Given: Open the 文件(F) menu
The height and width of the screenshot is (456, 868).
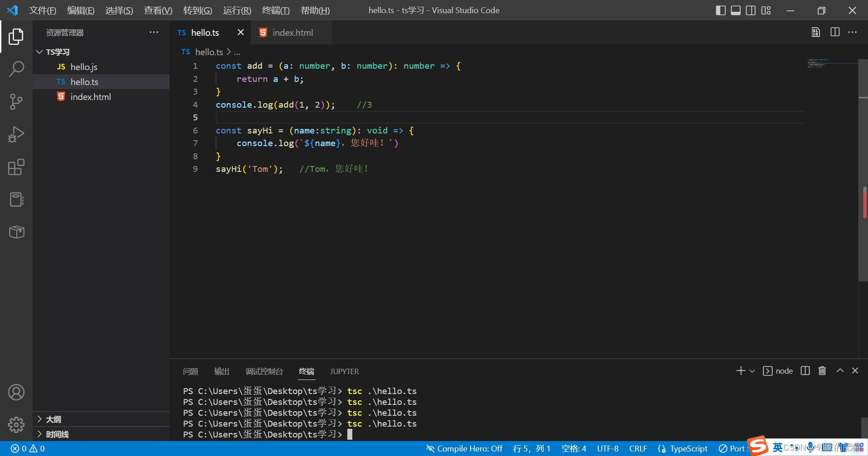Looking at the screenshot, I should [42, 10].
